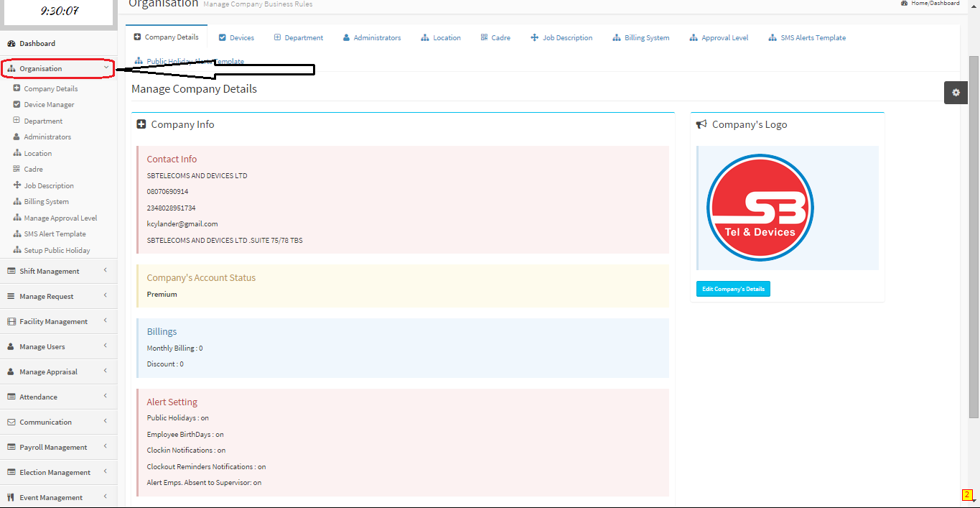Click the Facility Management film icon
Screen dimensions: 980x508
tap(11, 322)
